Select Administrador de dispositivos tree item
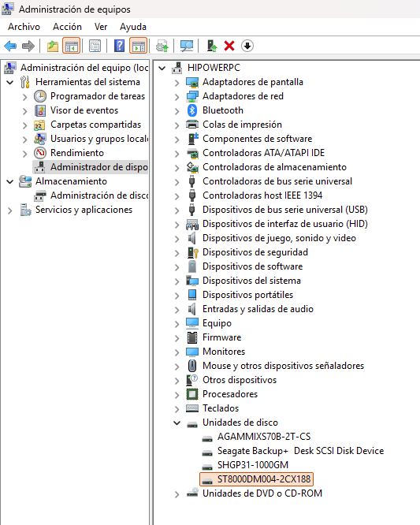The width and height of the screenshot is (420, 525). pyautogui.click(x=99, y=167)
